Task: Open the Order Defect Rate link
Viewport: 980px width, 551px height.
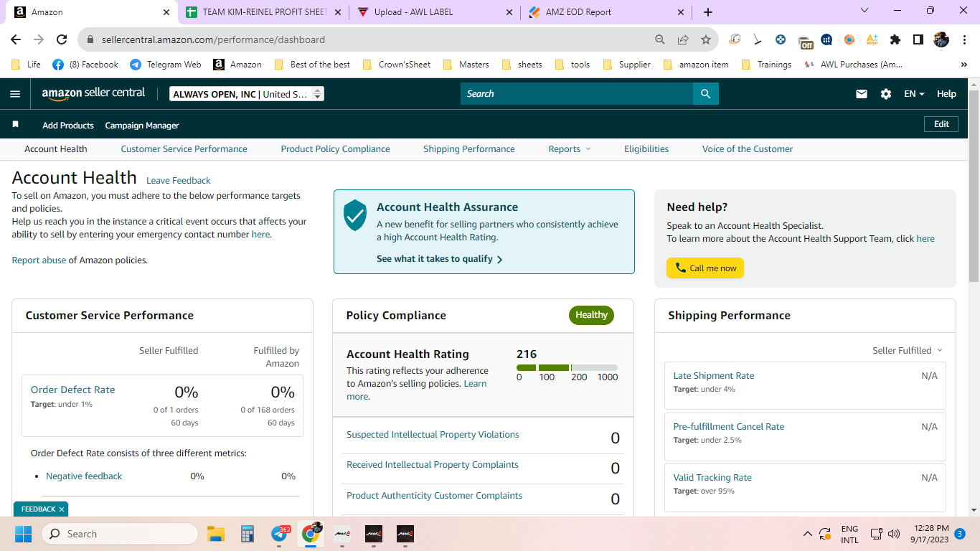Action: [72, 390]
